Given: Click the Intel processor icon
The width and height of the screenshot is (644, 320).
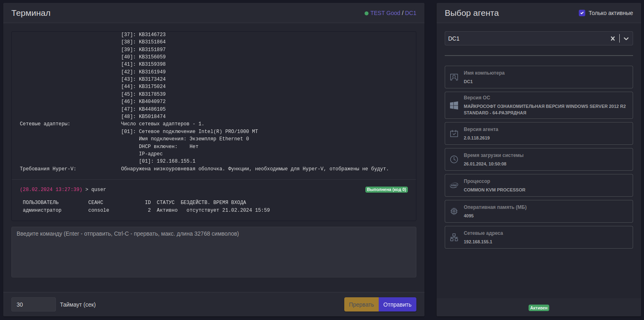Looking at the screenshot, I should pos(454,185).
